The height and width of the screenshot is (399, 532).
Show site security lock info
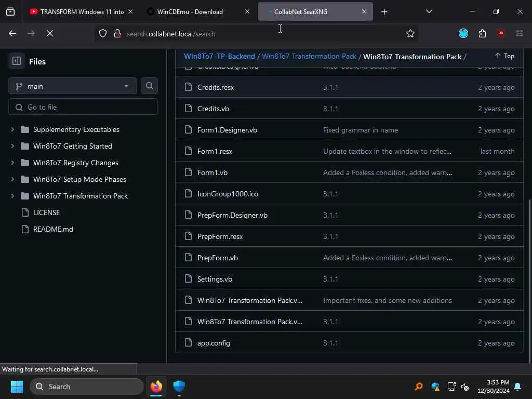(x=117, y=34)
